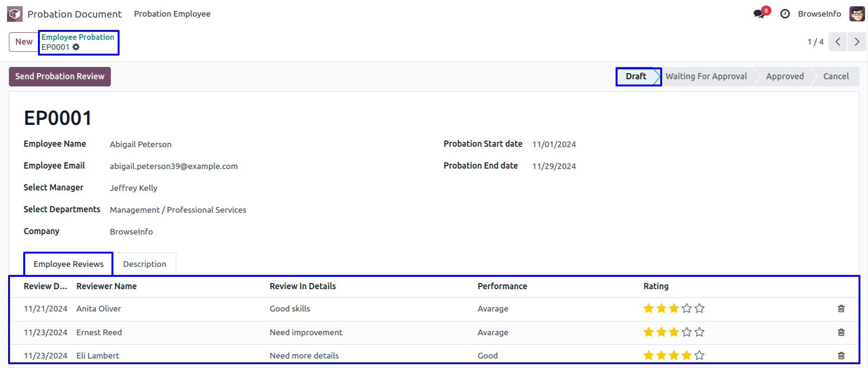Set Anita Oliver's rating to five stars
Viewport: 868px width, 368px height.
pyautogui.click(x=699, y=309)
